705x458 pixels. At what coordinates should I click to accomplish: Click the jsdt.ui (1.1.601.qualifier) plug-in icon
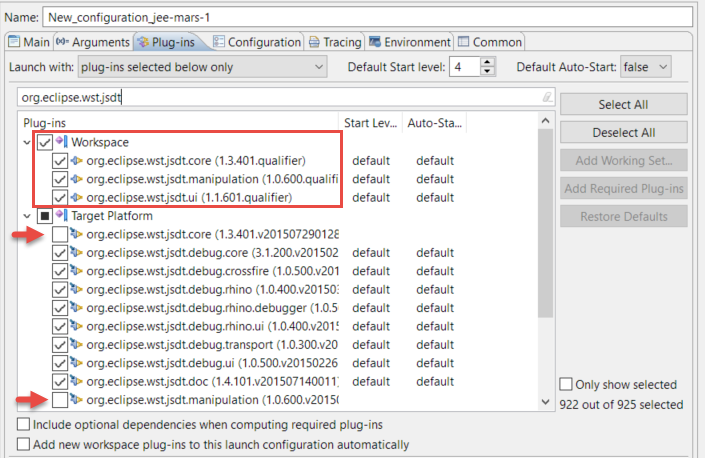[x=77, y=197]
